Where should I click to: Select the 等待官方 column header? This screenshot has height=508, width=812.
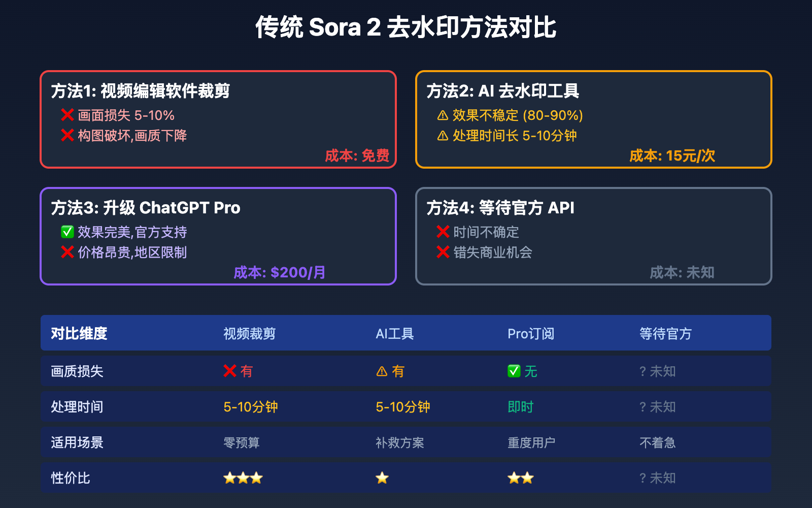pyautogui.click(x=665, y=334)
